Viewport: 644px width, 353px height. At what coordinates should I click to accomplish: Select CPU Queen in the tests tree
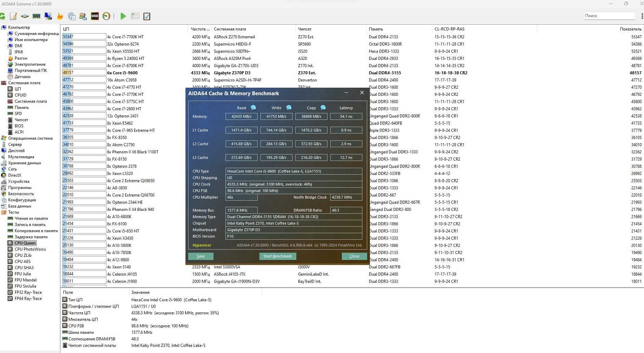tap(25, 243)
